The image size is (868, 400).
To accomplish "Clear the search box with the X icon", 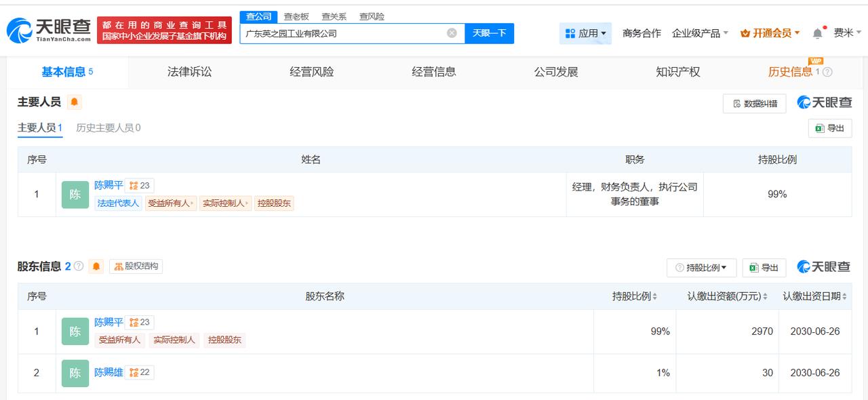I will click(452, 33).
